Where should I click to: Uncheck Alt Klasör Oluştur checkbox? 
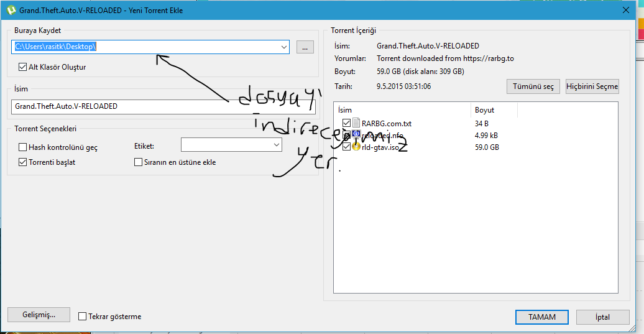(x=22, y=67)
